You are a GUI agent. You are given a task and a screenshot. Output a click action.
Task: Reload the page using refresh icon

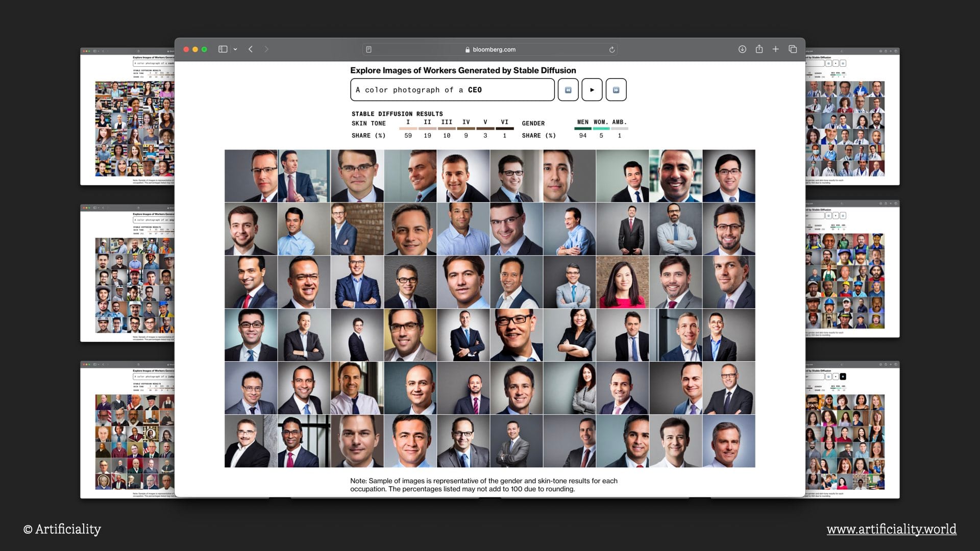point(611,49)
